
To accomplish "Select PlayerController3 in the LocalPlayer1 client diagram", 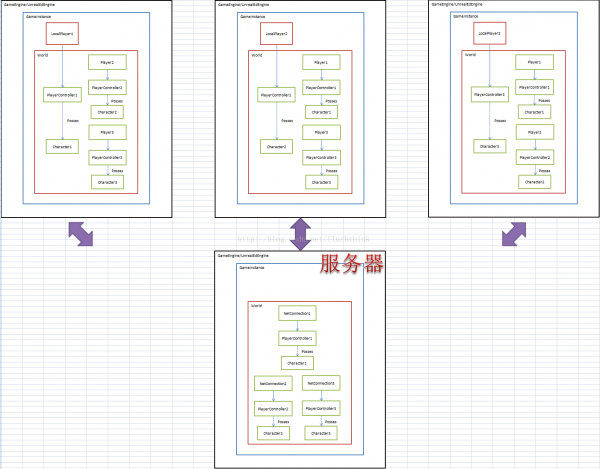I will pyautogui.click(x=107, y=158).
